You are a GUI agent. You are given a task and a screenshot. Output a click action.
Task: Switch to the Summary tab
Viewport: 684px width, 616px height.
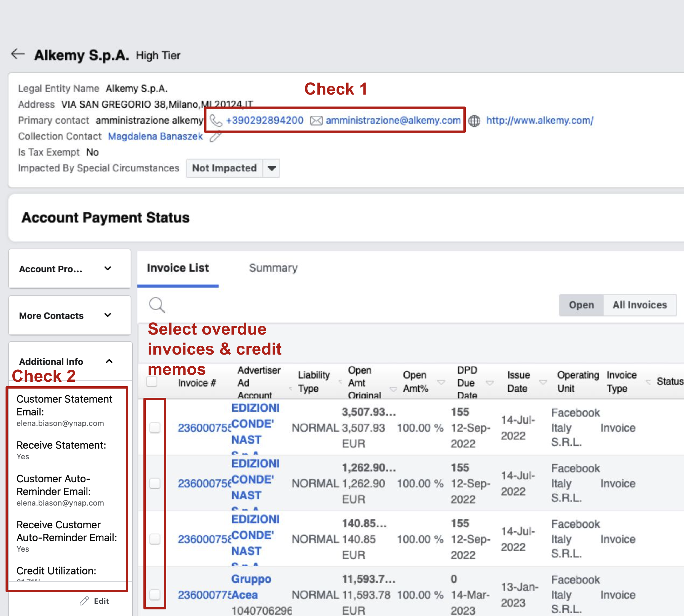(273, 268)
